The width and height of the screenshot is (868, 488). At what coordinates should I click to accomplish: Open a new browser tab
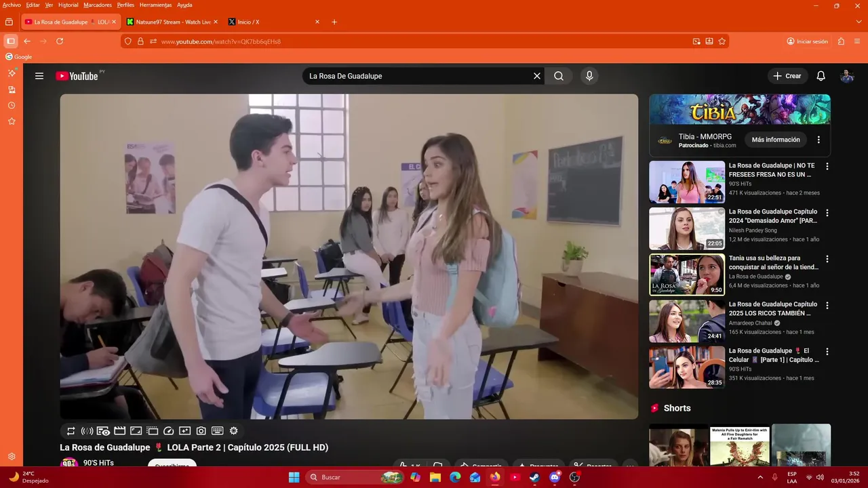pos(334,22)
